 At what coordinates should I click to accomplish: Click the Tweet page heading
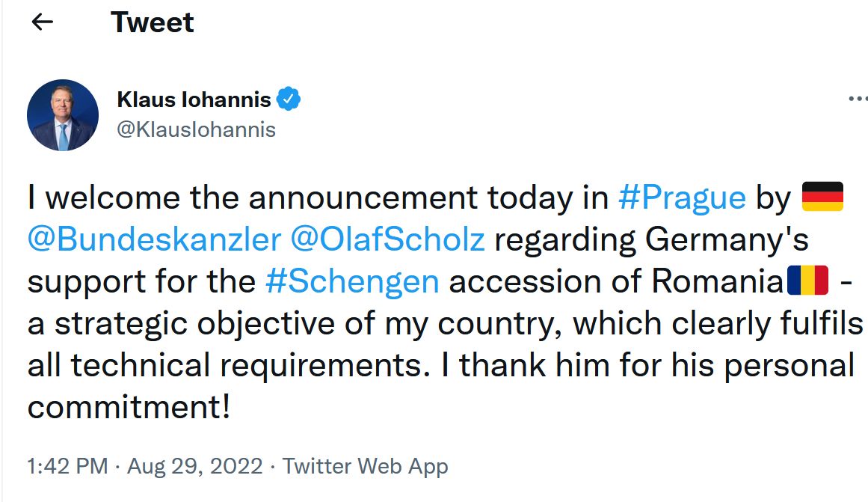coord(152,22)
